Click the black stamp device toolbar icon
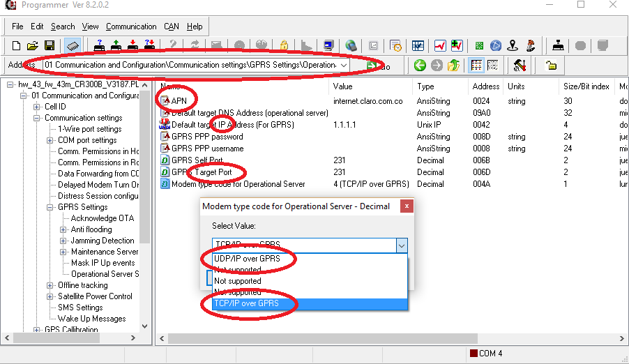Image resolution: width=629 pixels, height=364 pixels. (558, 45)
